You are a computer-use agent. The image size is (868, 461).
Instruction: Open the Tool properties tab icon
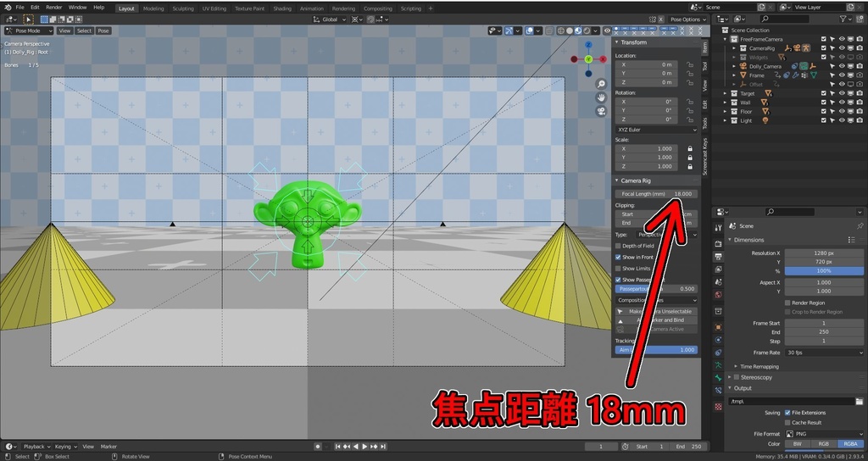[x=718, y=228]
